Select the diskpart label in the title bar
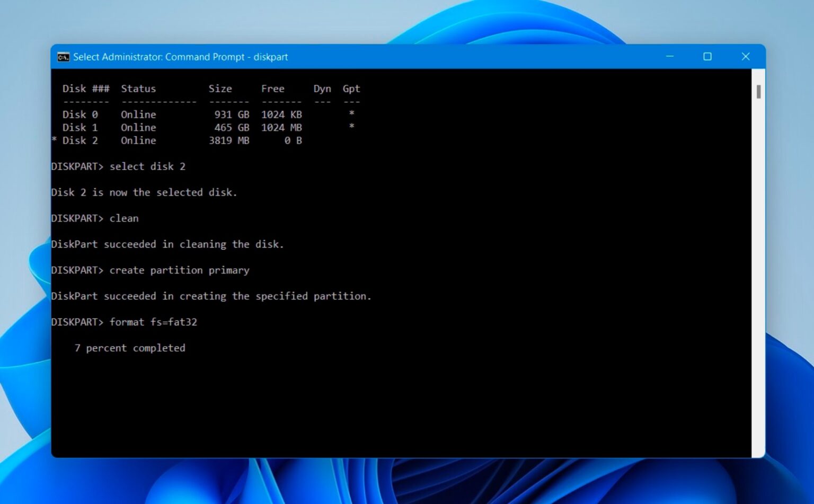 coord(272,57)
